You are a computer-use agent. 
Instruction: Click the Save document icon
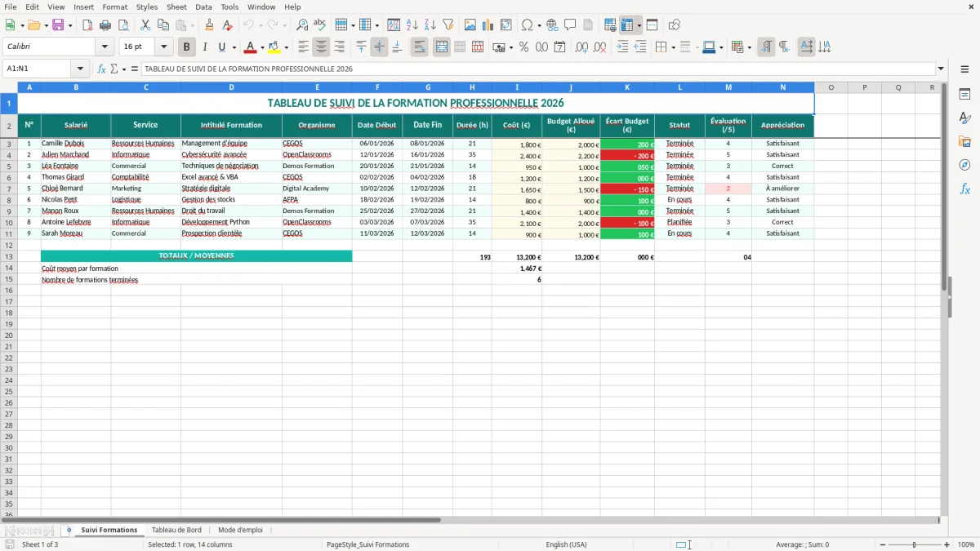pos(58,25)
